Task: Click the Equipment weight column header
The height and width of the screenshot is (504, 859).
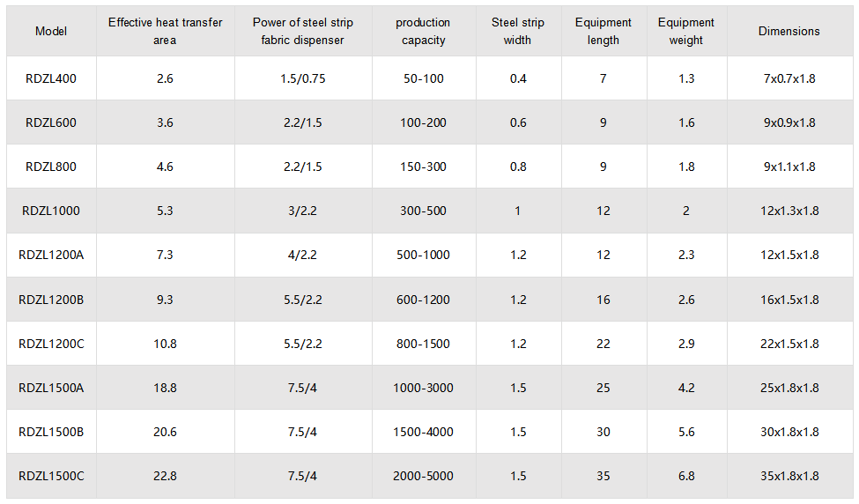Action: [686, 32]
